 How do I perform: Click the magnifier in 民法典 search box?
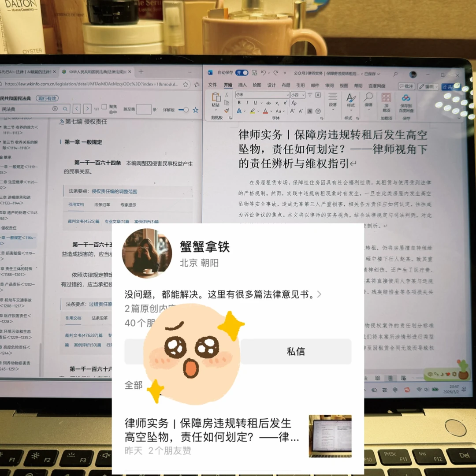pos(65,109)
